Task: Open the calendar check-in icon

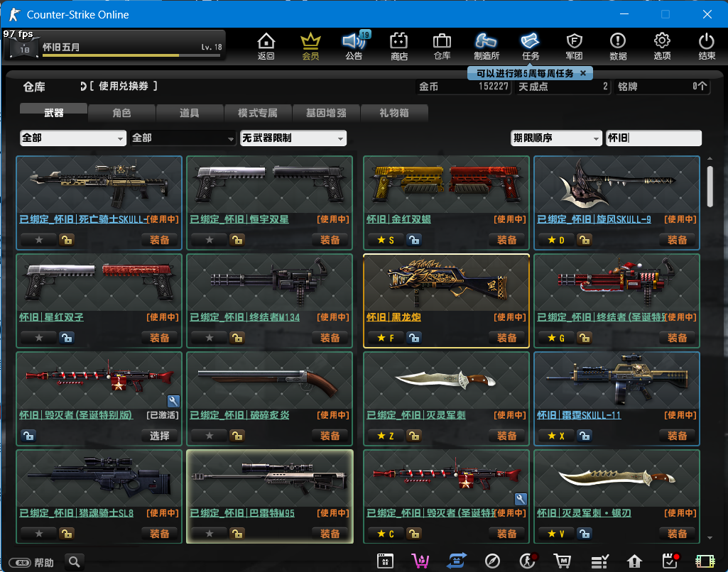Action: 670,561
